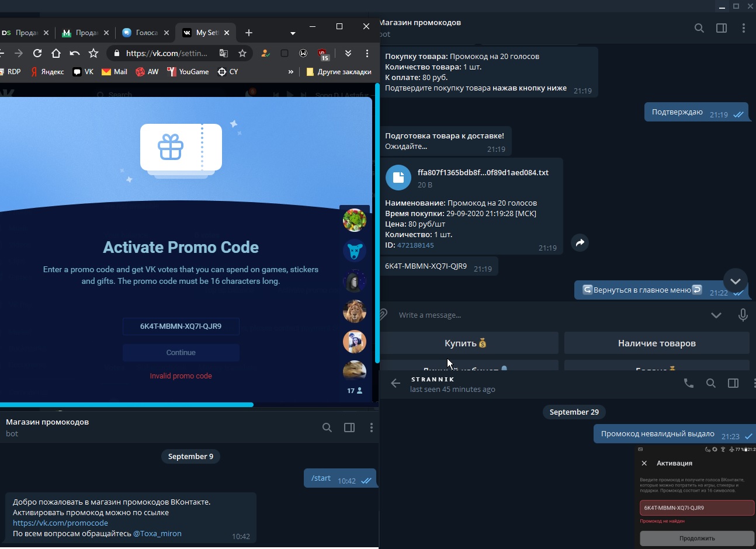Switch to the DS Продаж browser tab

pos(25,33)
